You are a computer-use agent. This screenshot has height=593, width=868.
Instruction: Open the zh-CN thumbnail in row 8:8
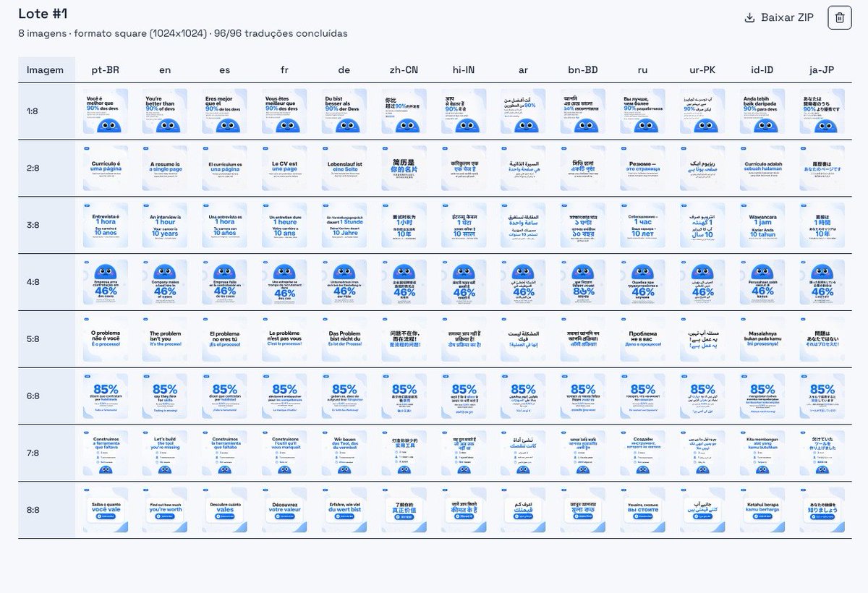coord(404,511)
